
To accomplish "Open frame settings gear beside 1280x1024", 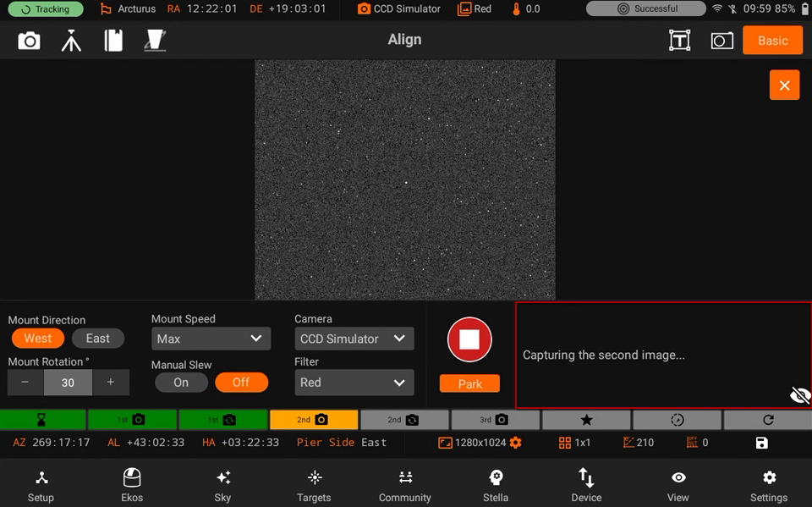I will (x=516, y=443).
